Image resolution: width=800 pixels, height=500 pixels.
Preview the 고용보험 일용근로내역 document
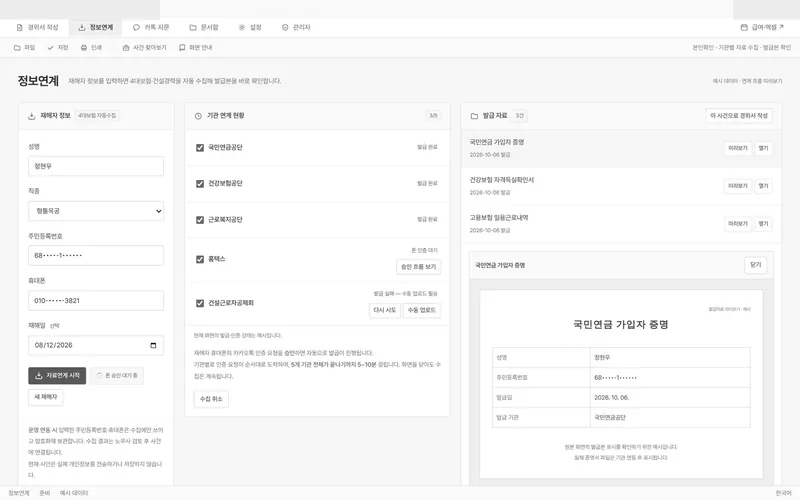click(738, 224)
